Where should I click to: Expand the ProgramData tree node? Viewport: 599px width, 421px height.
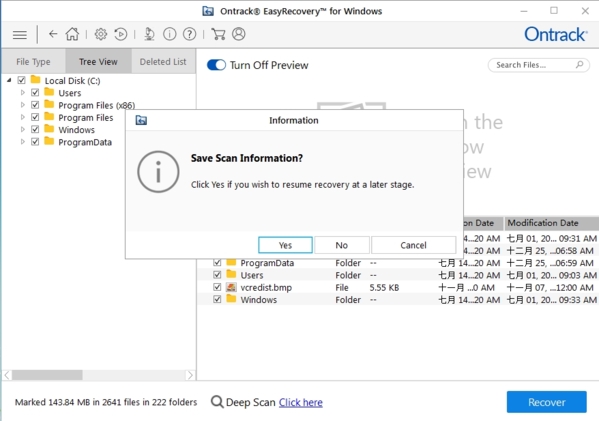tap(23, 142)
